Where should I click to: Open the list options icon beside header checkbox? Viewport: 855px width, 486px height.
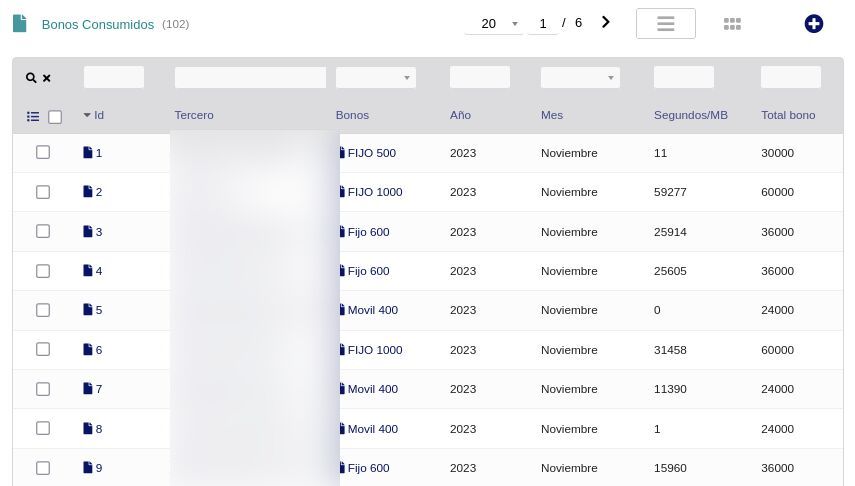pos(33,117)
